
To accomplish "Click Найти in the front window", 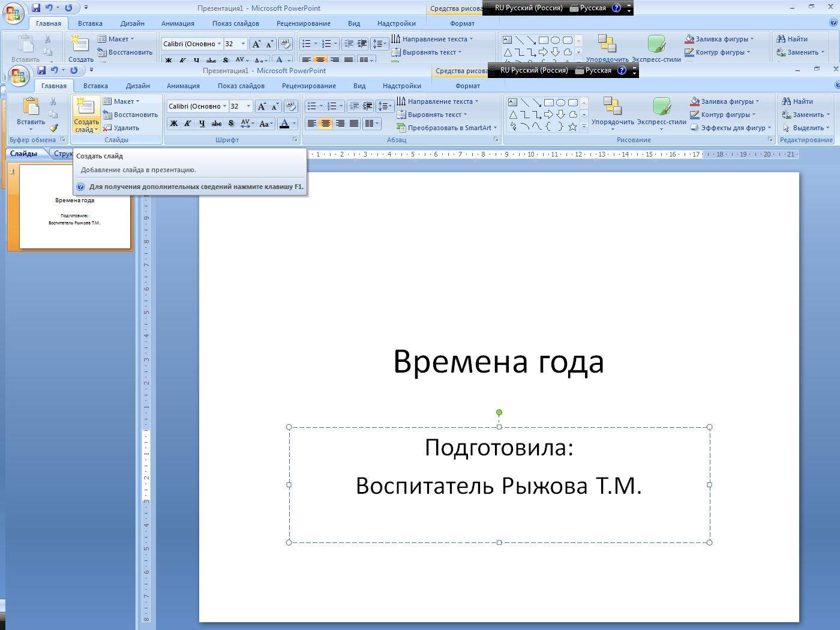I will tap(797, 101).
